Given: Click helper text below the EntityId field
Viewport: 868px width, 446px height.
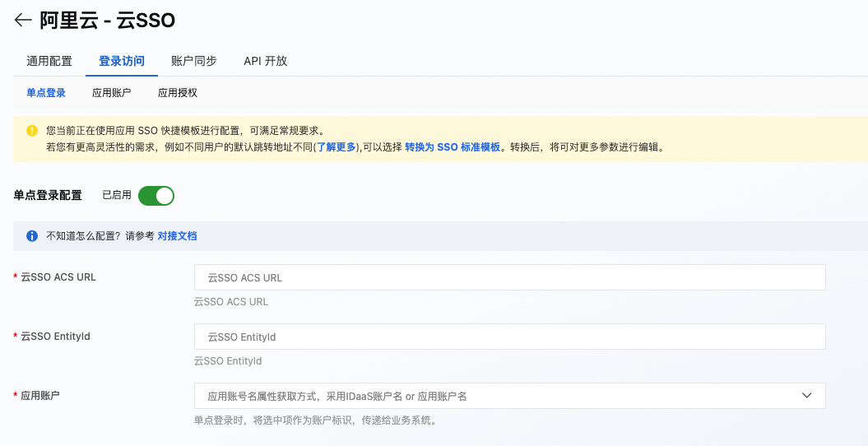Looking at the screenshot, I should click(228, 361).
